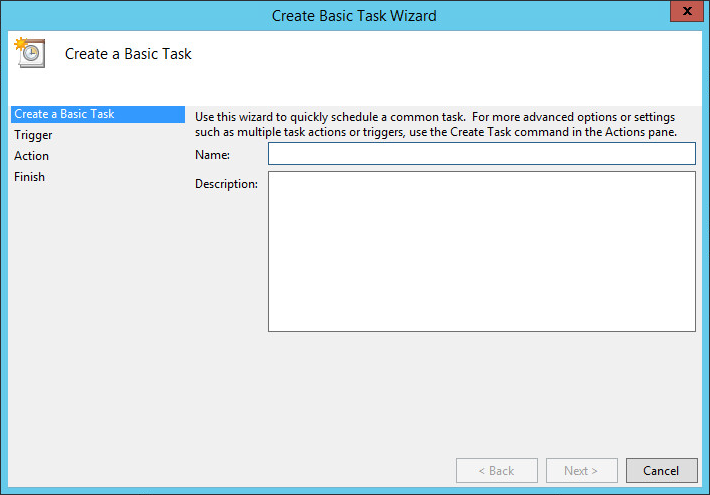Click the Create Basic Task Wizard title bar
This screenshot has height=495, width=710.
[354, 15]
